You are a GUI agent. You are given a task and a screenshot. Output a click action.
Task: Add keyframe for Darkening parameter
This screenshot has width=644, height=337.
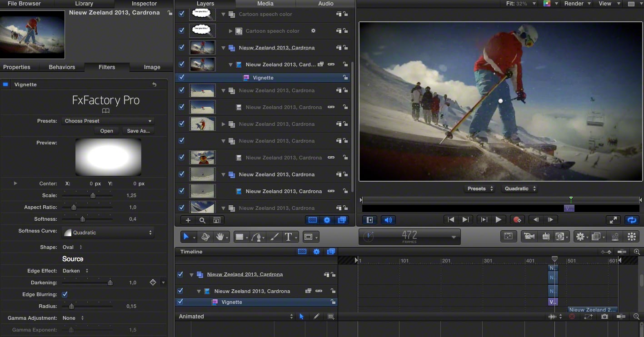click(x=153, y=282)
